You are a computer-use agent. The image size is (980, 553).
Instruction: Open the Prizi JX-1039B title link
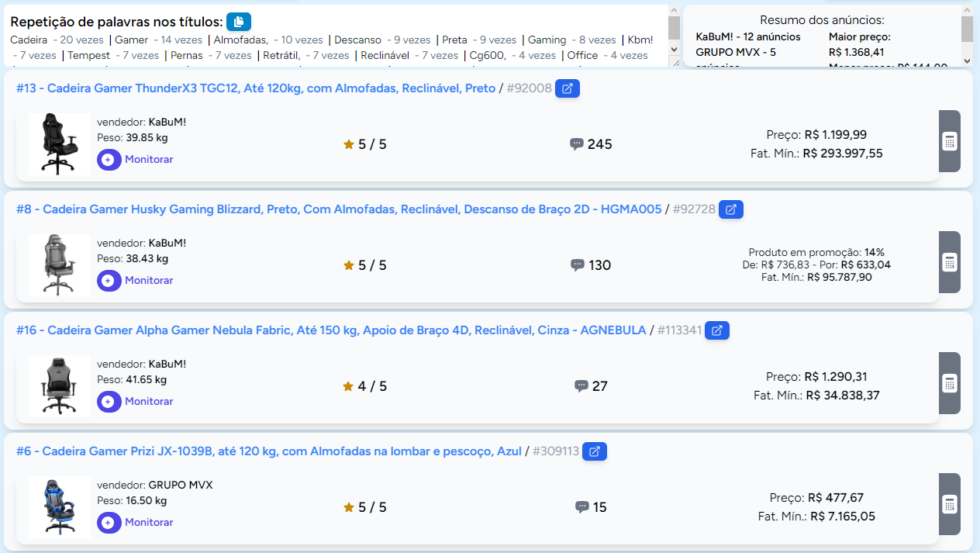(269, 451)
